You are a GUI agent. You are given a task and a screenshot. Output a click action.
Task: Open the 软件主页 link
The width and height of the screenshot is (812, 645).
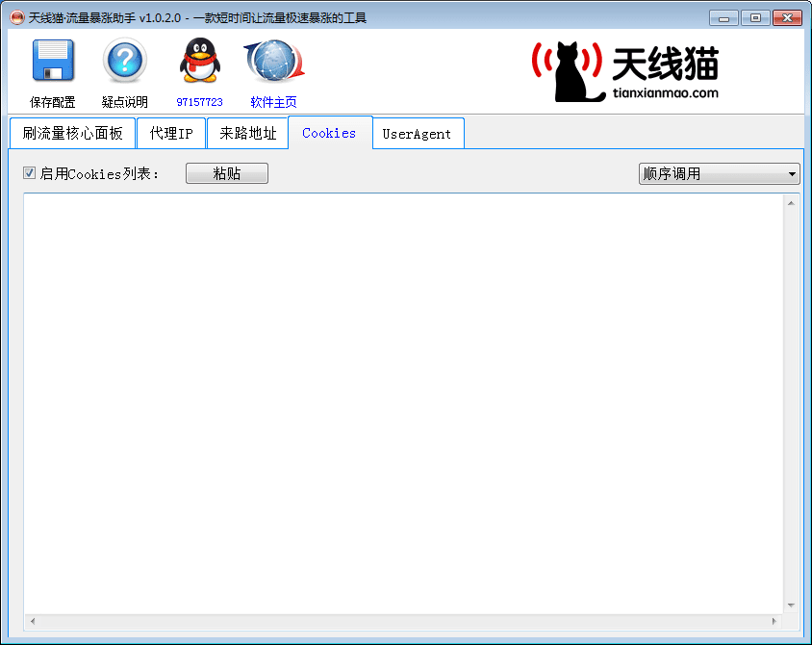click(x=274, y=102)
